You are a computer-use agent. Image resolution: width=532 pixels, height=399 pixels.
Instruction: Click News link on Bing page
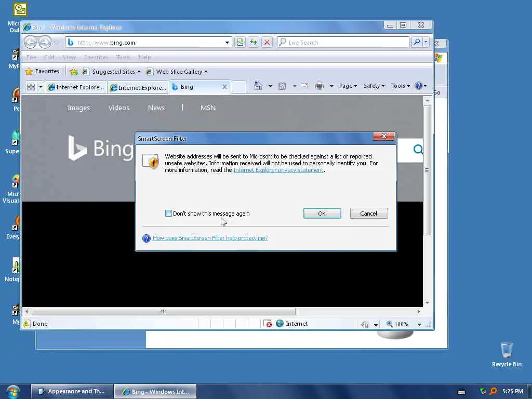point(156,108)
